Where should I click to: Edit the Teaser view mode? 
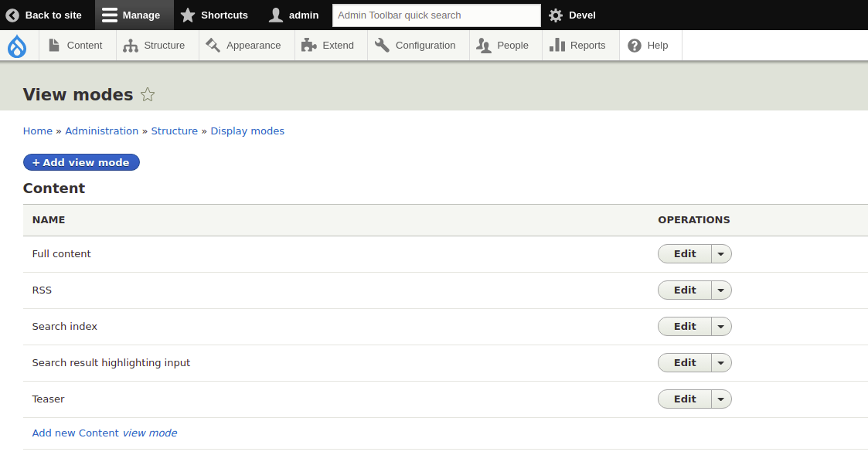pos(685,399)
